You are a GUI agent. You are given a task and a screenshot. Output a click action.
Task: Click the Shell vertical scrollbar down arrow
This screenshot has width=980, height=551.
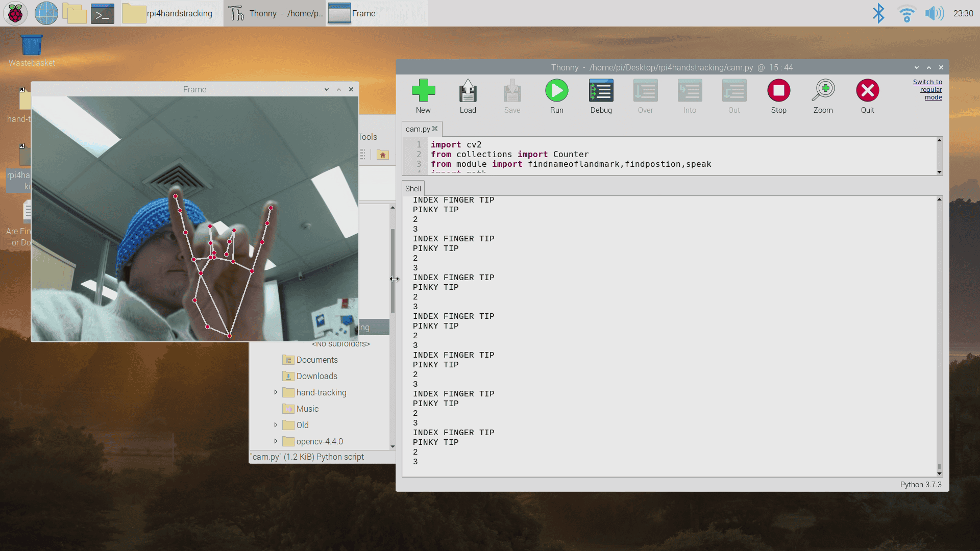tap(939, 473)
